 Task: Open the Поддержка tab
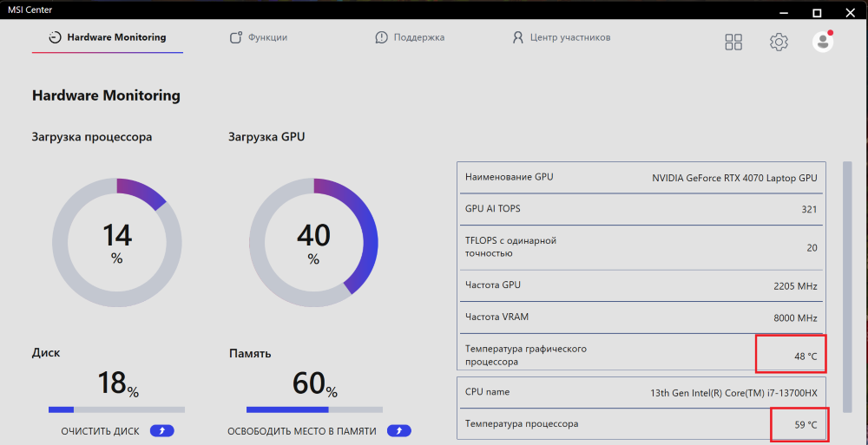click(x=410, y=37)
